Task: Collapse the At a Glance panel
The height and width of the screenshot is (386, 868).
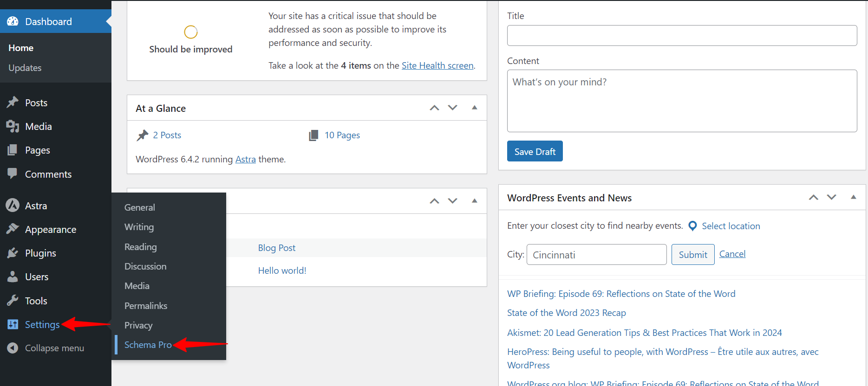Action: 474,108
